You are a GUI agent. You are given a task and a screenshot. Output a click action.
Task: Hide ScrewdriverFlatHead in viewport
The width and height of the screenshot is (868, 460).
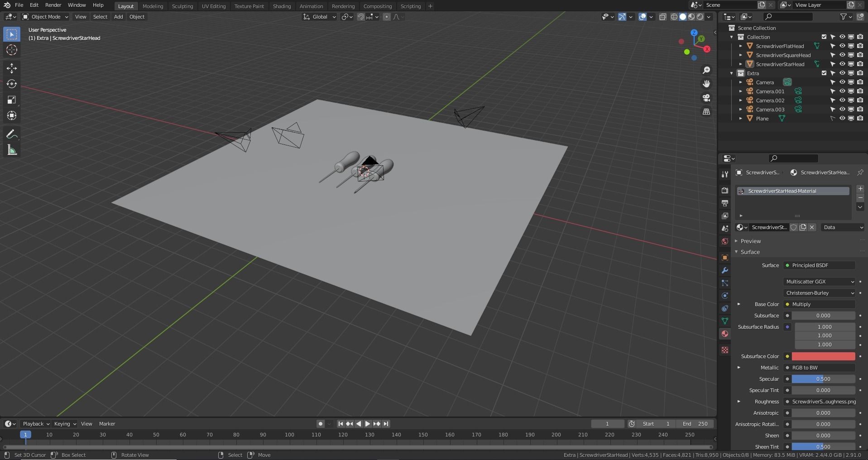tap(842, 46)
